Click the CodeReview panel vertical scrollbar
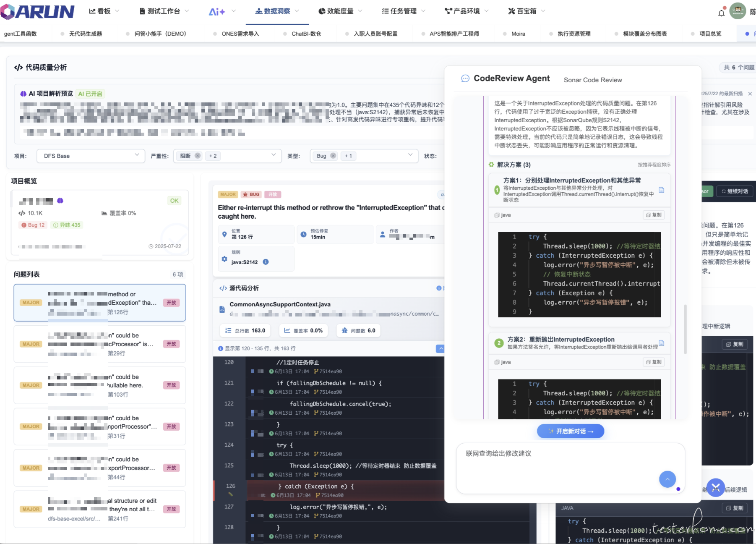Screen dimensions: 756x544 pyautogui.click(x=686, y=329)
